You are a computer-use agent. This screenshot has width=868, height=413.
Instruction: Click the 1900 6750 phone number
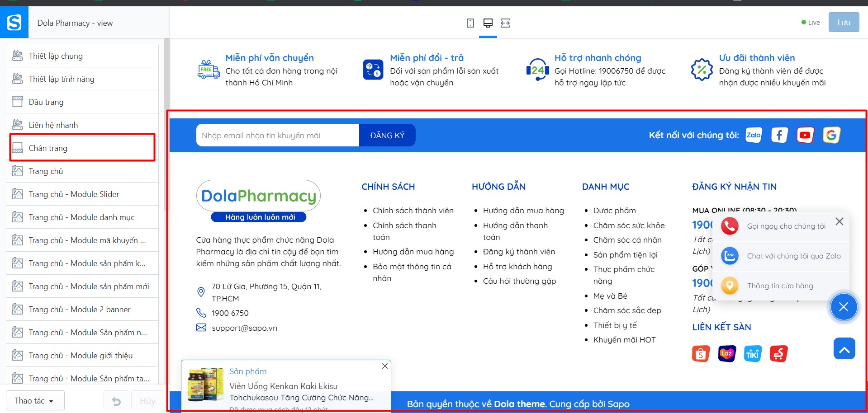coord(230,313)
